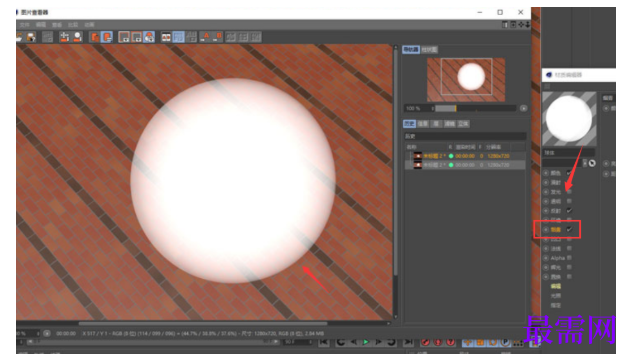Switch to the 历史 tab
Viewport: 635px width, 361px height.
[x=409, y=124]
